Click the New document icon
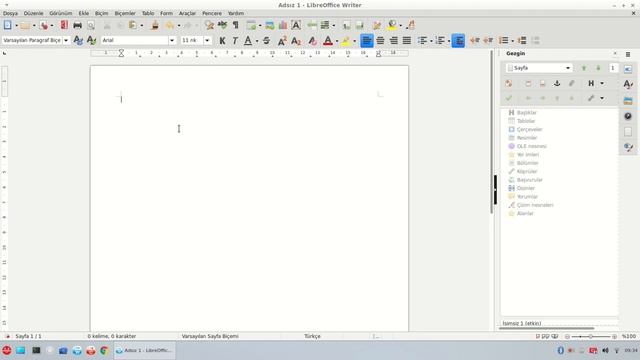640x360 pixels. point(8,25)
